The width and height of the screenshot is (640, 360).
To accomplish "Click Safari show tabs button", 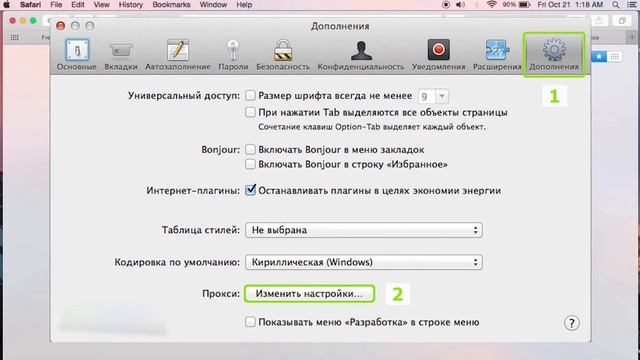I will [622, 21].
